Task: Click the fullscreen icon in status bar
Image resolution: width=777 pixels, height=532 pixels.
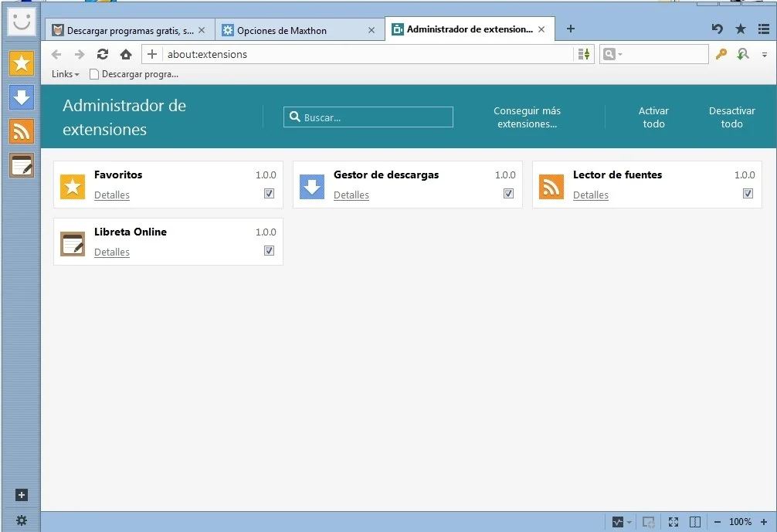Action: (673, 522)
